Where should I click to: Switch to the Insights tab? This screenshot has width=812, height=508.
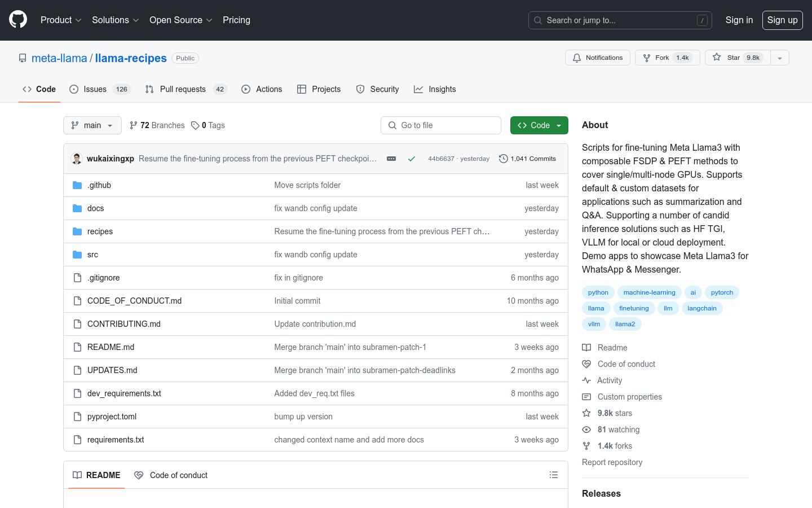click(x=435, y=89)
